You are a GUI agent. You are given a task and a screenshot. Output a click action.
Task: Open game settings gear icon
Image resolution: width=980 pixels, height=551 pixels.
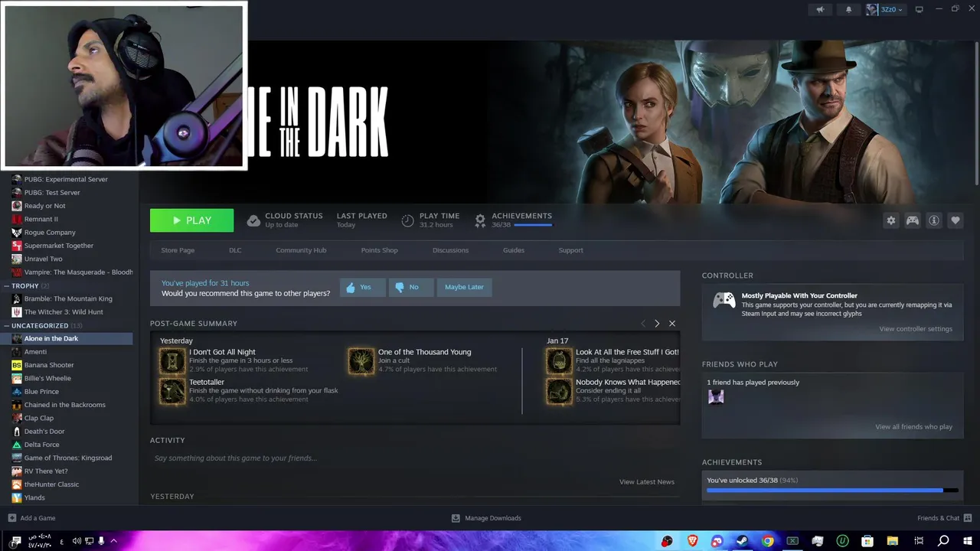891,220
